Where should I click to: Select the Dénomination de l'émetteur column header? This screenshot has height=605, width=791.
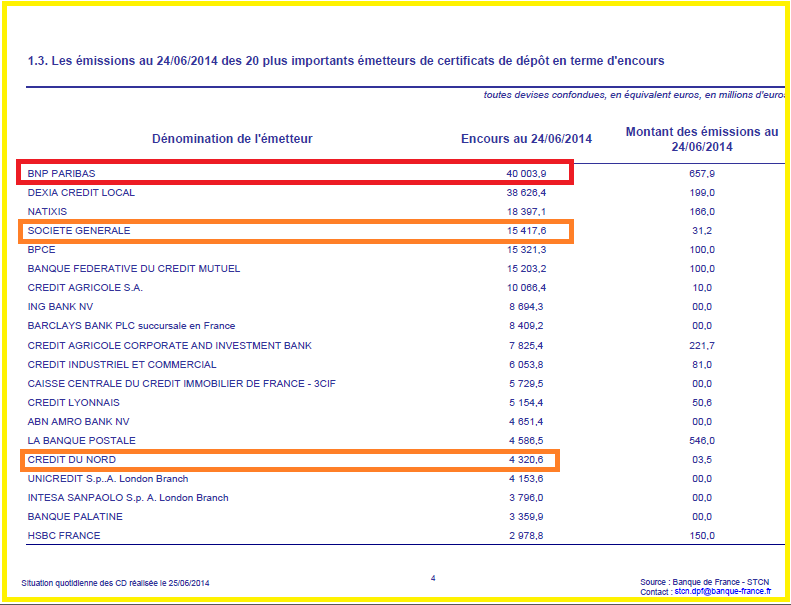pos(233,139)
